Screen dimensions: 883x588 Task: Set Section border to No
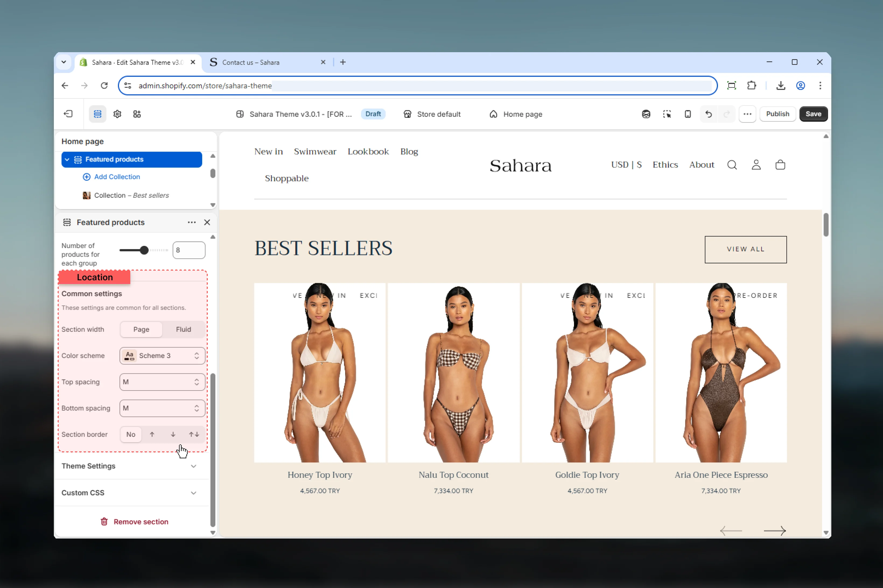[131, 434]
